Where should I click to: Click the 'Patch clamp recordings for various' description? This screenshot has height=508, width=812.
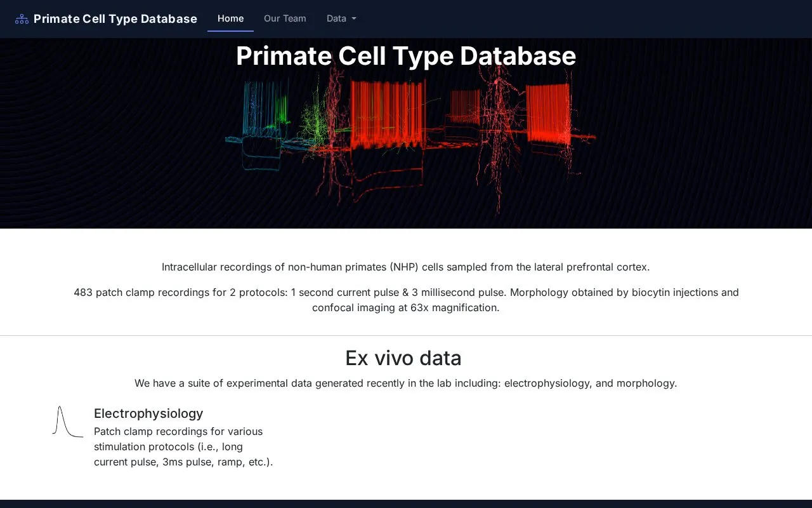[183, 446]
